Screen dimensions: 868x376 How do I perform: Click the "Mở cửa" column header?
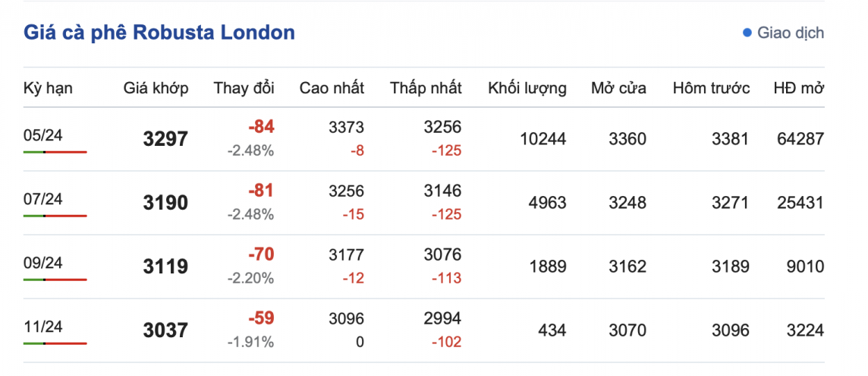[618, 87]
